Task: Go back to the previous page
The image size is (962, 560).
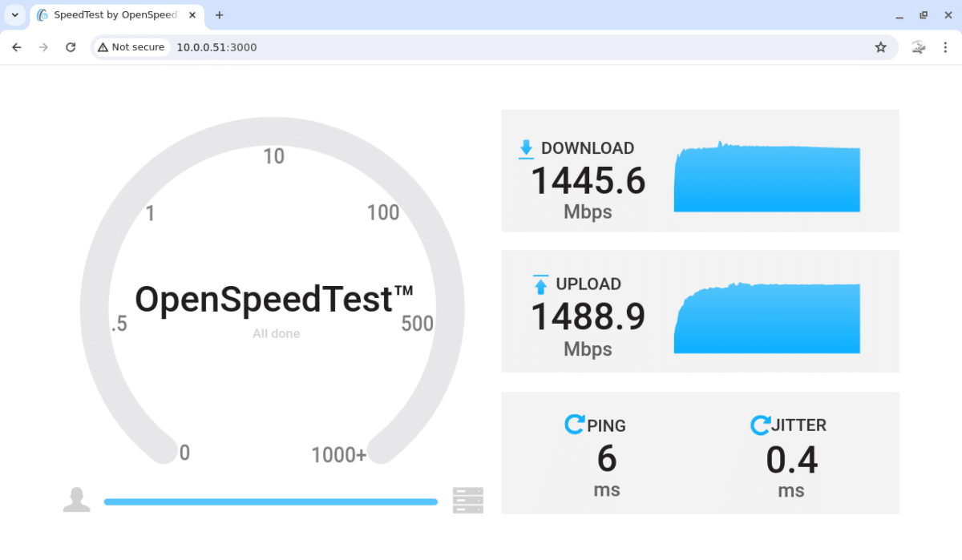Action: click(x=17, y=47)
